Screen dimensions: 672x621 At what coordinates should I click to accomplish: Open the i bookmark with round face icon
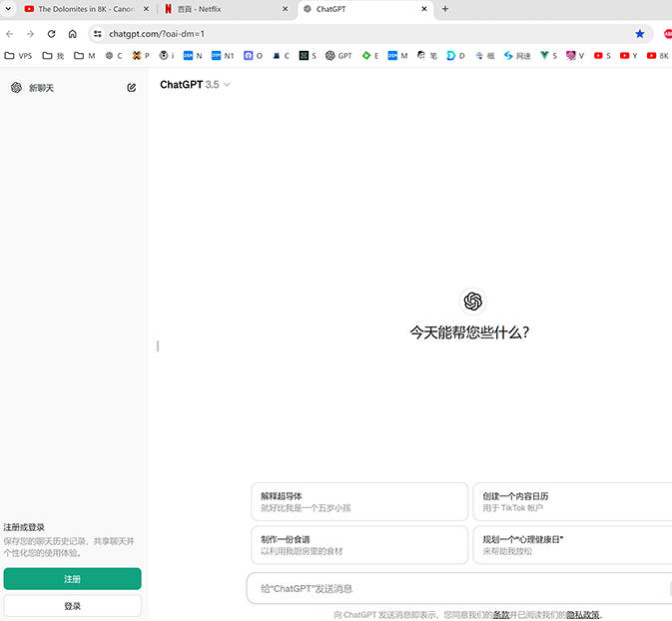click(167, 56)
